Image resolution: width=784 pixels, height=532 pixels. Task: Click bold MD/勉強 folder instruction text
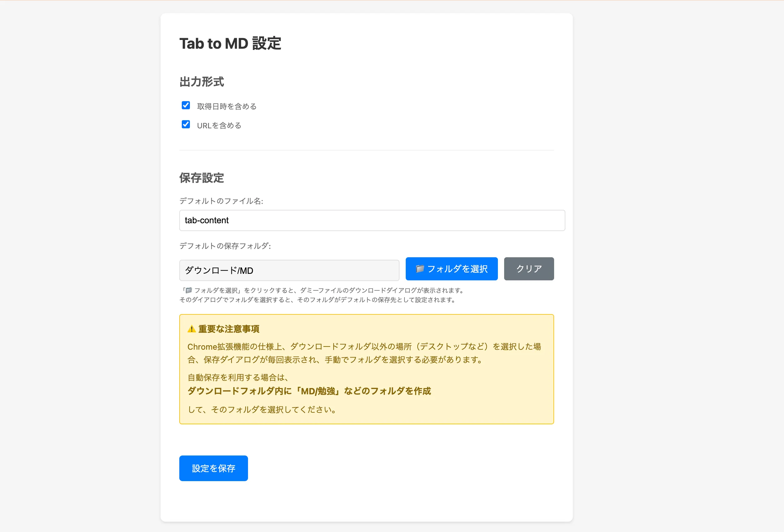(x=309, y=391)
